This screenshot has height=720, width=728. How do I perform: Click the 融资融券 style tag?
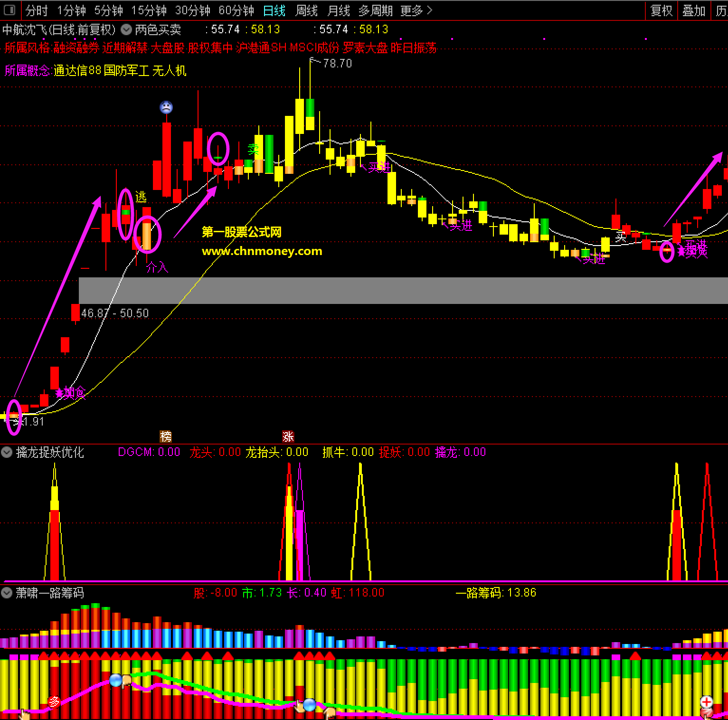pos(76,47)
